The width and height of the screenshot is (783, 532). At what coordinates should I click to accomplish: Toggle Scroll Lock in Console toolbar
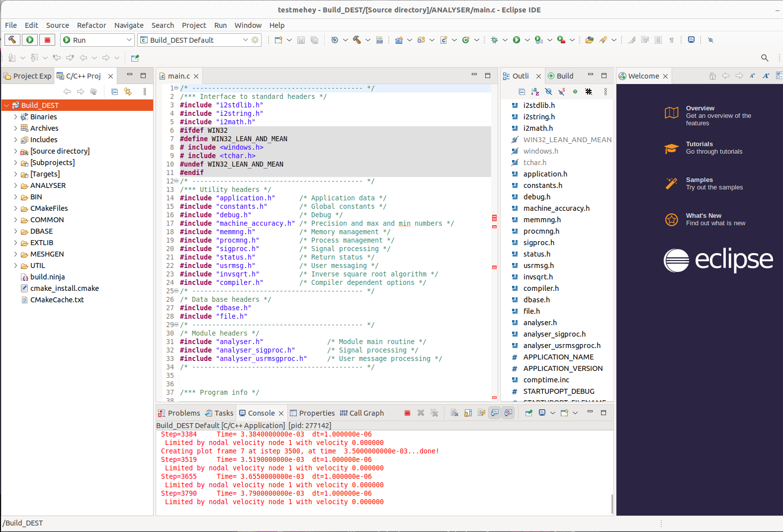point(468,413)
